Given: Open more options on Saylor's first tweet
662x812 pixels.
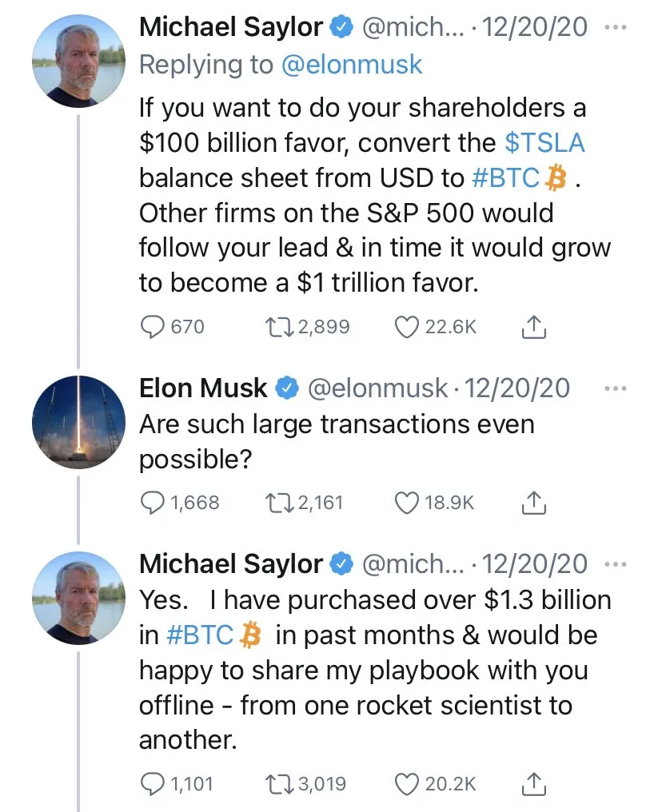Looking at the screenshot, I should pos(616,27).
